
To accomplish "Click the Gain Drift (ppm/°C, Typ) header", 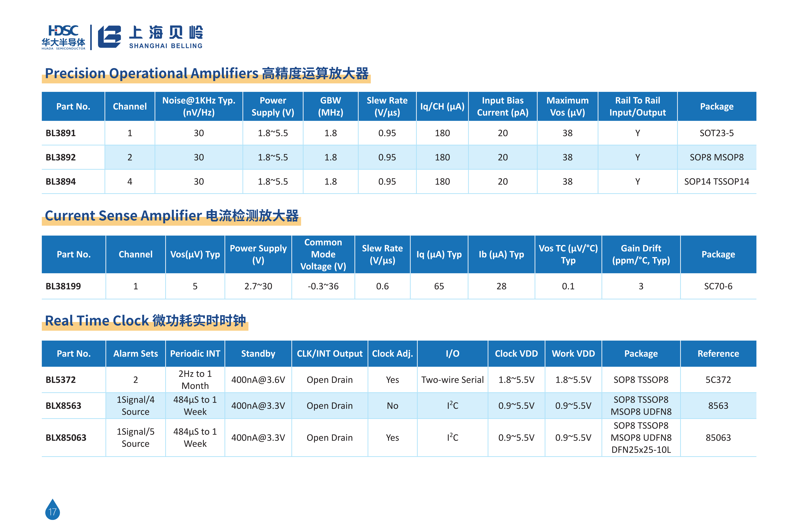I will tap(641, 254).
